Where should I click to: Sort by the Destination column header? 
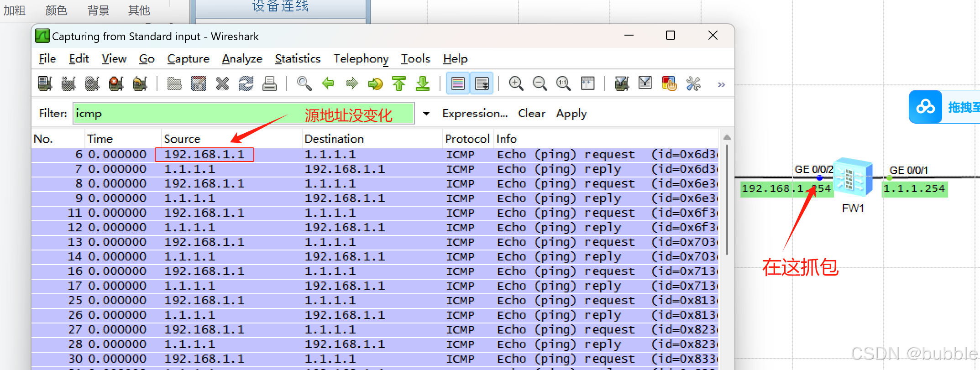[x=372, y=139]
